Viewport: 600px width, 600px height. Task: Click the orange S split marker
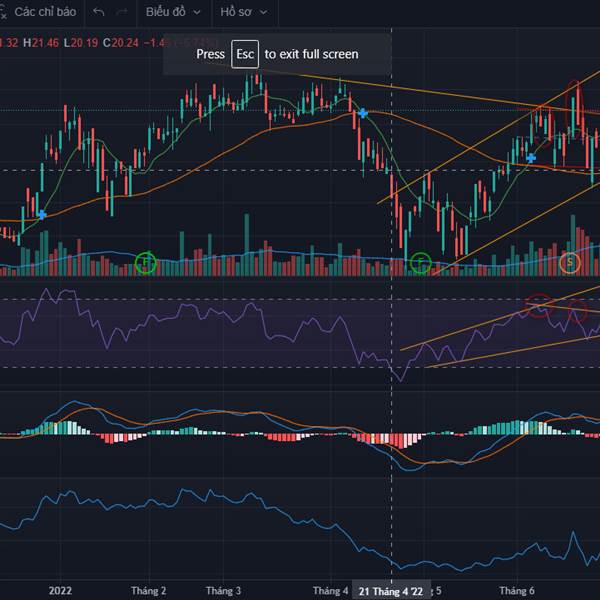tap(569, 263)
